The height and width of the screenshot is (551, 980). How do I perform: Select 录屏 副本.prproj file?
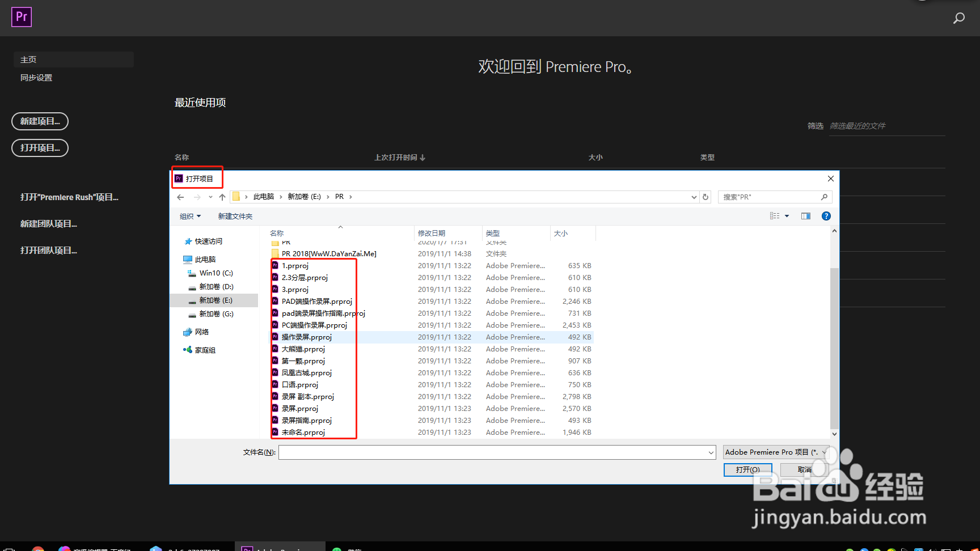308,397
